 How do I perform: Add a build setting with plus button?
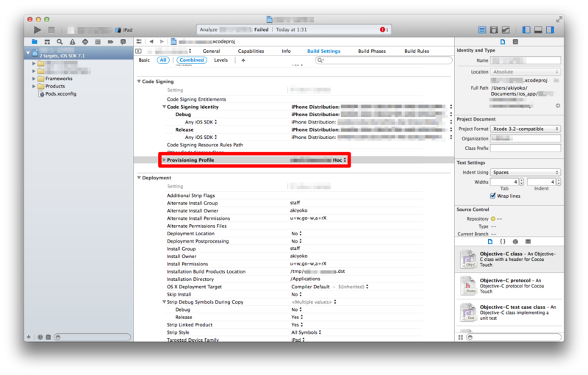243,60
